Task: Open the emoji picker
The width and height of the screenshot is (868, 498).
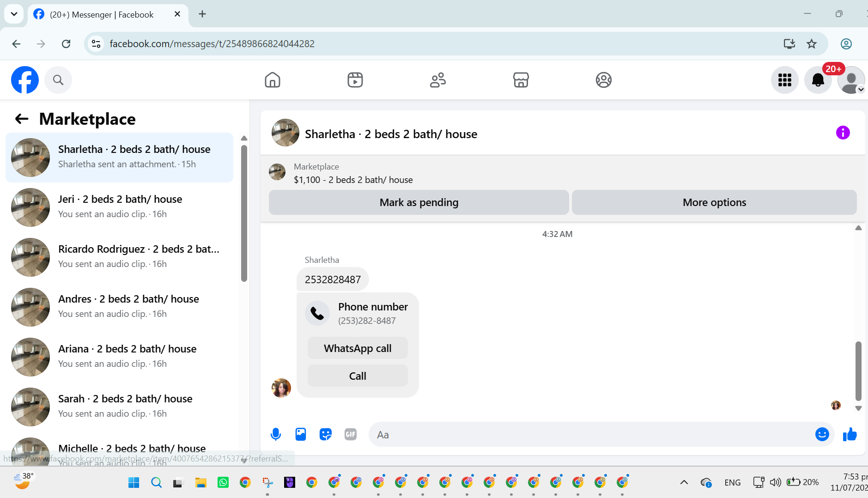Action: pyautogui.click(x=822, y=434)
